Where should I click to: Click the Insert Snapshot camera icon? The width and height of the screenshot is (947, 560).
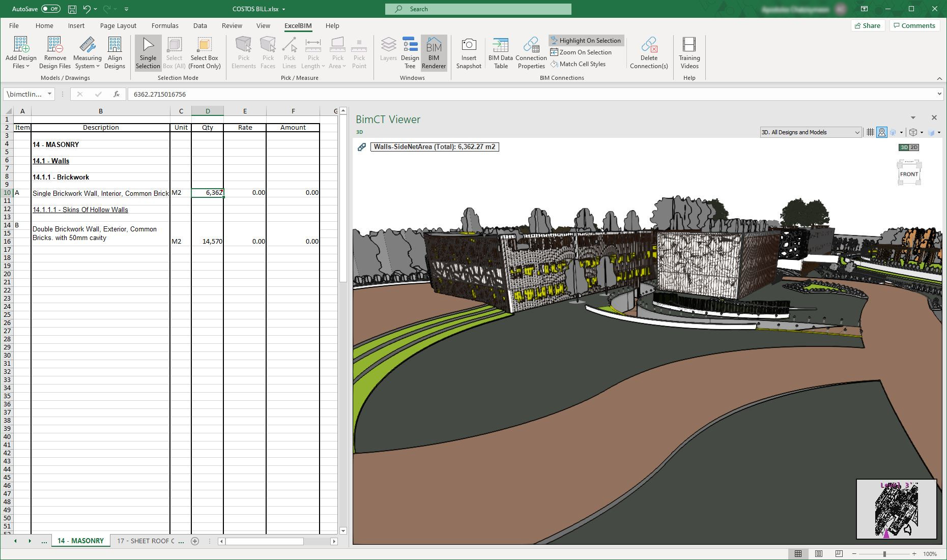tap(469, 45)
